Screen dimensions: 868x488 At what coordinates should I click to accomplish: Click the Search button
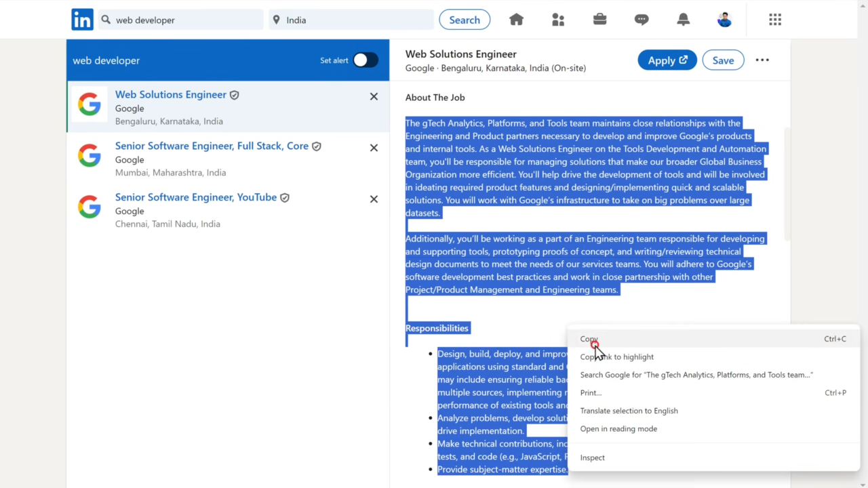click(465, 20)
